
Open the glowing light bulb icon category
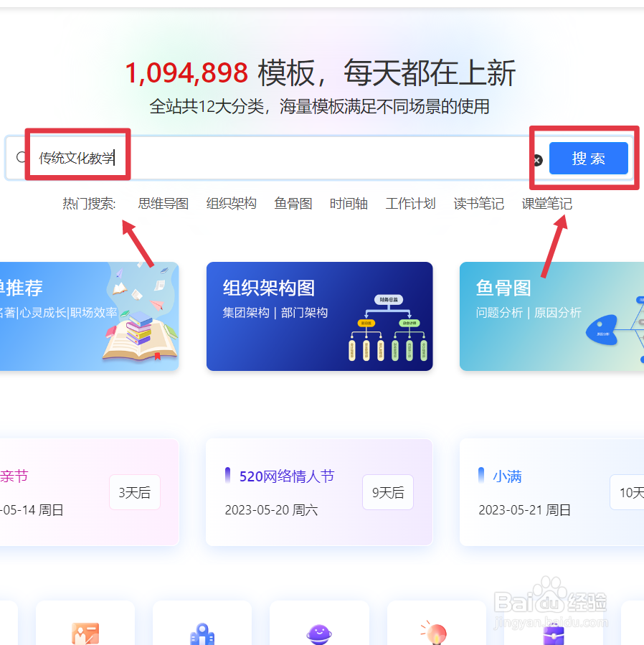(x=435, y=633)
